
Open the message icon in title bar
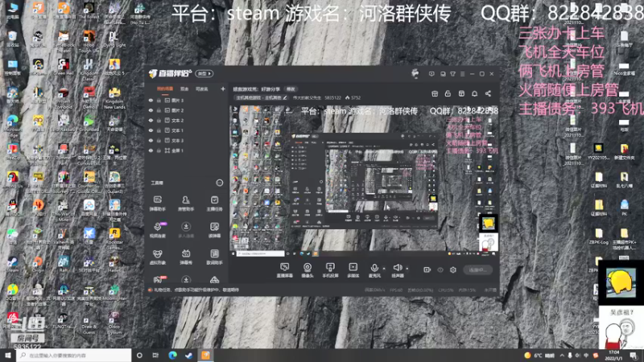431,74
